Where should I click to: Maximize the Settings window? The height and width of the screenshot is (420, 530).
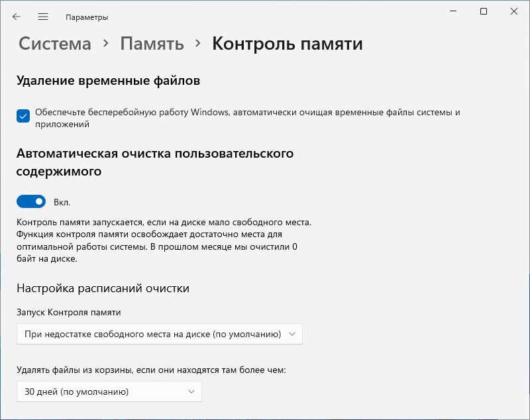[x=484, y=11]
